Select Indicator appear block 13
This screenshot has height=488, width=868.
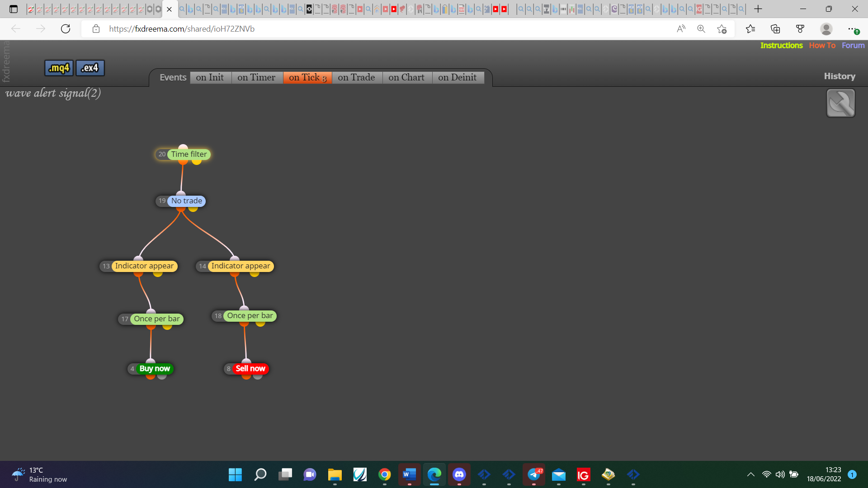(x=138, y=266)
